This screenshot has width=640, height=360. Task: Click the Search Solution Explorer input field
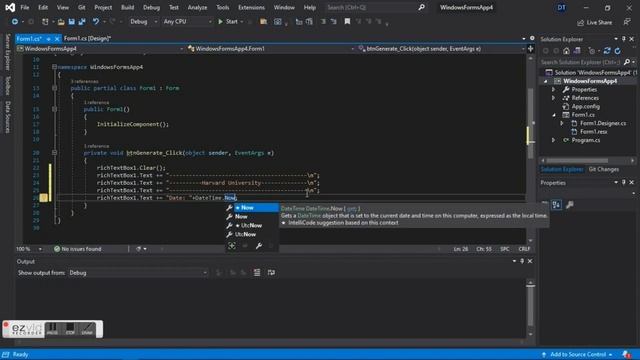click(x=581, y=62)
